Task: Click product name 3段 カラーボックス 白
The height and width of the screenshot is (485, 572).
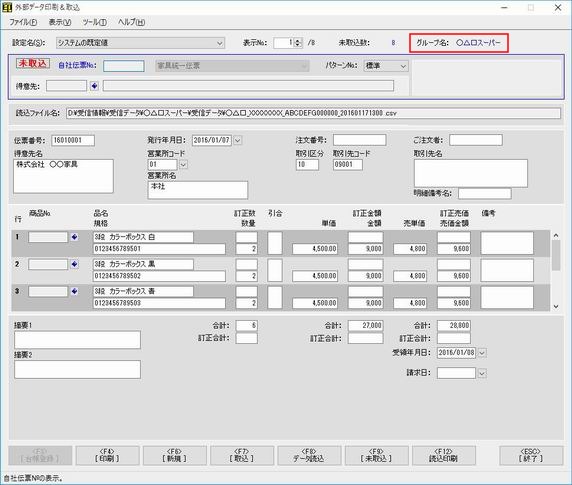Action: click(143, 237)
